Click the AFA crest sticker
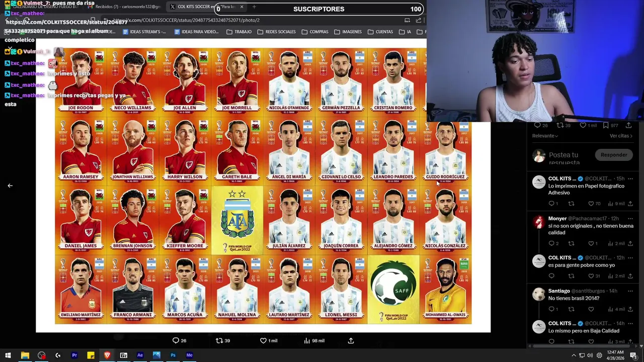This screenshot has height=362, width=644. point(237,220)
